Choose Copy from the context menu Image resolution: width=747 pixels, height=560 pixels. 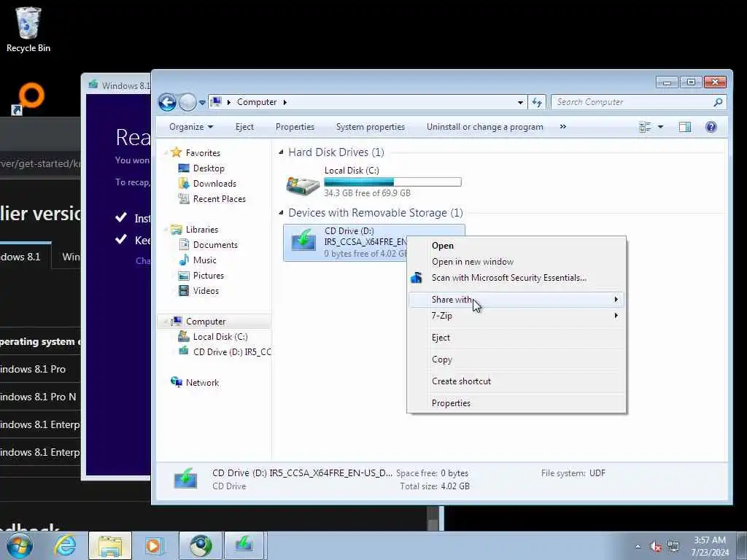click(x=516, y=359)
